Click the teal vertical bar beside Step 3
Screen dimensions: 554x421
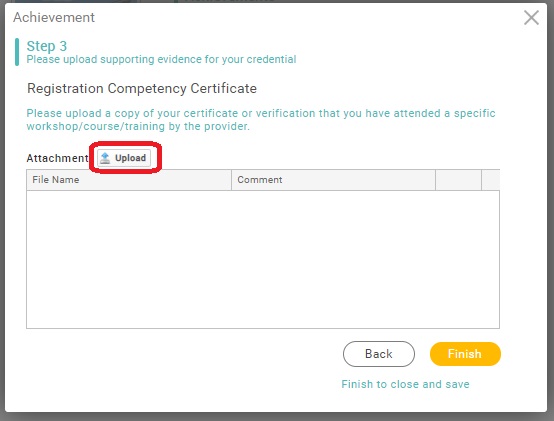coord(17,52)
